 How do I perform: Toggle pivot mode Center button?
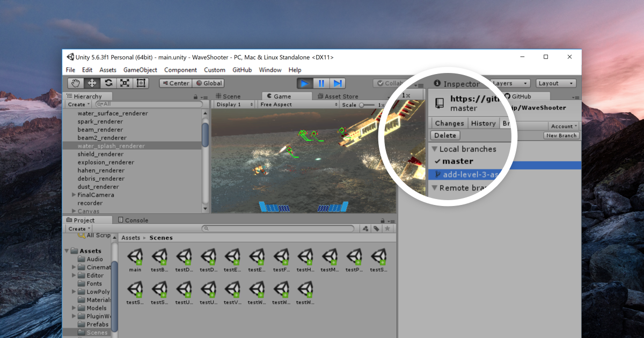(x=175, y=83)
